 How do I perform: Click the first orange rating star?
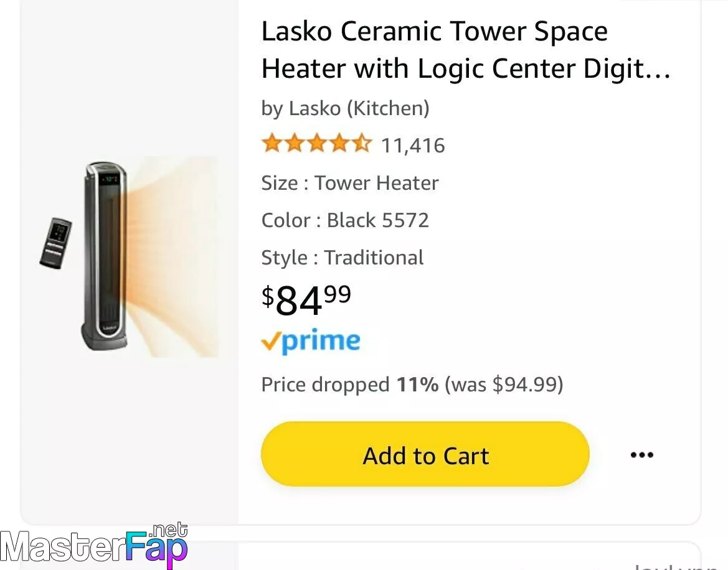(272, 143)
